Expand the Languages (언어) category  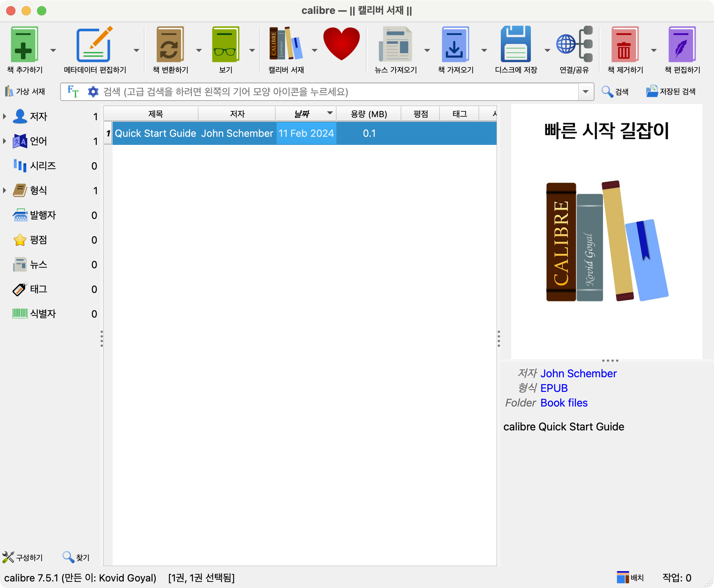[5, 141]
